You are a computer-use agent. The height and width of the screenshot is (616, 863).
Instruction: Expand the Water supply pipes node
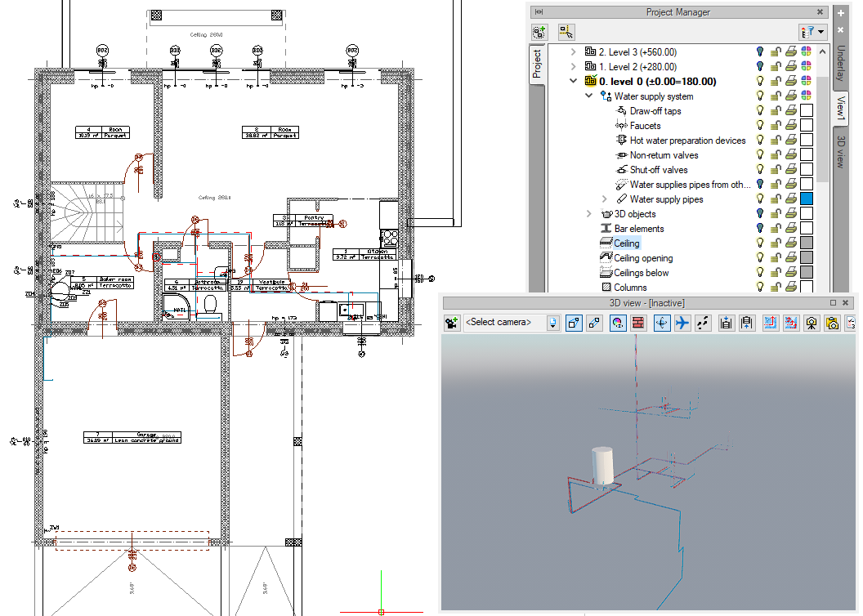(604, 199)
